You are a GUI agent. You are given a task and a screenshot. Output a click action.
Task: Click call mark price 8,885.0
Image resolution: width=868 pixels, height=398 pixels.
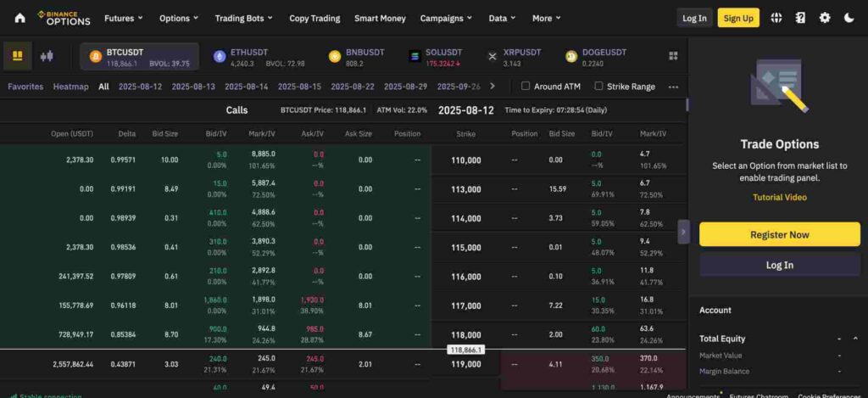(x=263, y=154)
